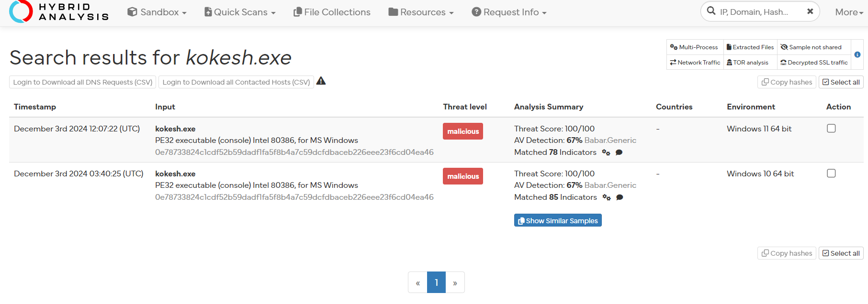Open File Collections page

pos(332,12)
